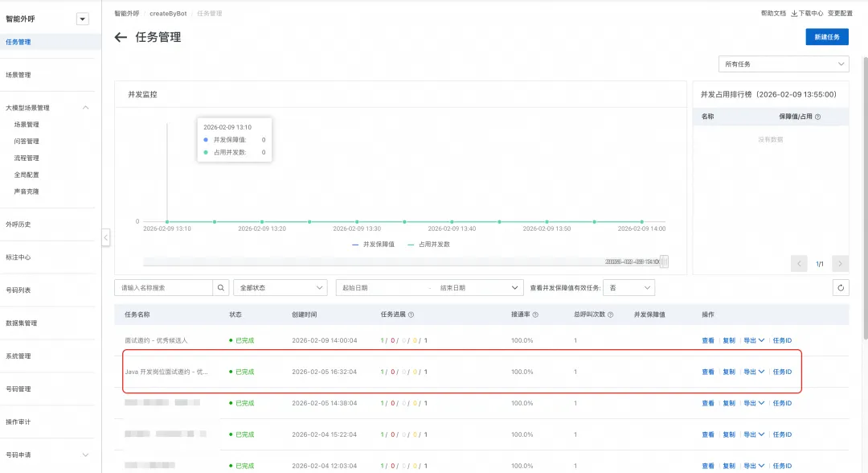Collapse the 大模型场景管理 menu group
The width and height of the screenshot is (868, 473).
tap(85, 108)
